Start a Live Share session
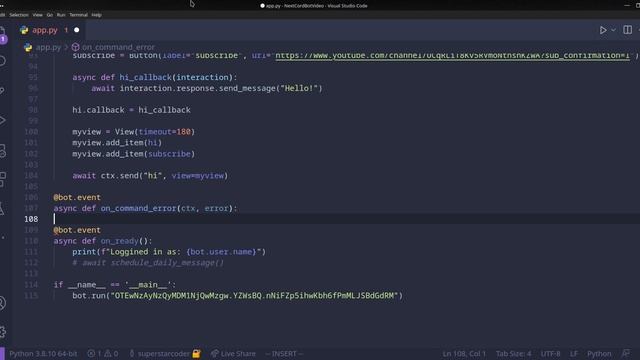This screenshot has width=640, height=360. [x=233, y=354]
